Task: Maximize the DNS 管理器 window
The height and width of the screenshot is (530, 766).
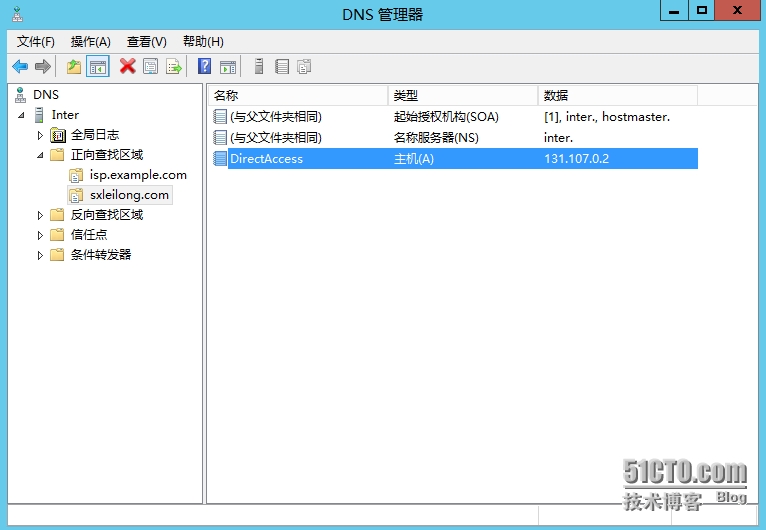Action: 702,10
